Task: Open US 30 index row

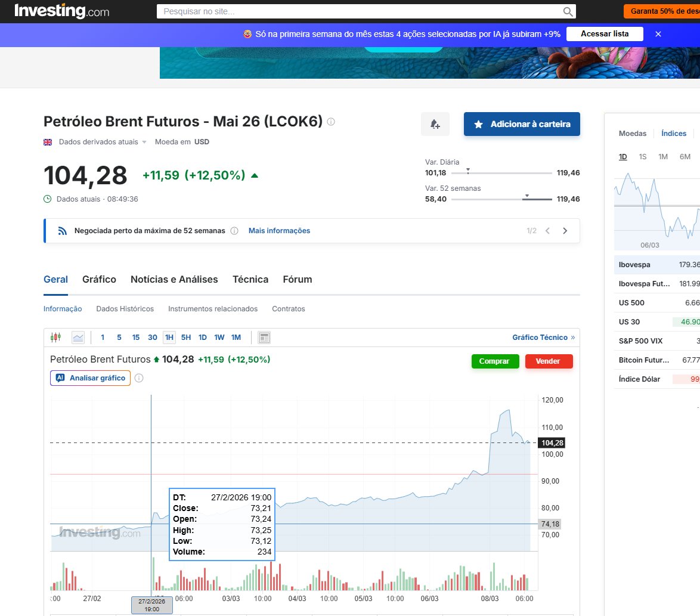Action: click(x=657, y=322)
